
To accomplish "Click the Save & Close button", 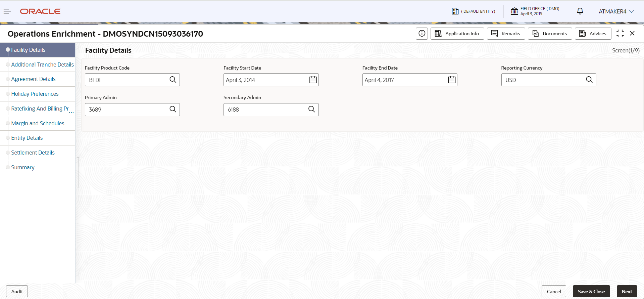I will click(591, 292).
